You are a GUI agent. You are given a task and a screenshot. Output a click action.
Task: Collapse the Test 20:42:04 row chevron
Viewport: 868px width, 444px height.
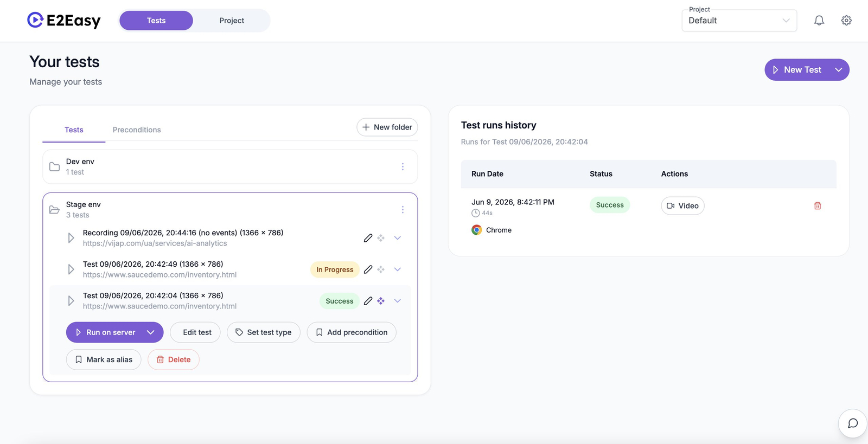398,301
